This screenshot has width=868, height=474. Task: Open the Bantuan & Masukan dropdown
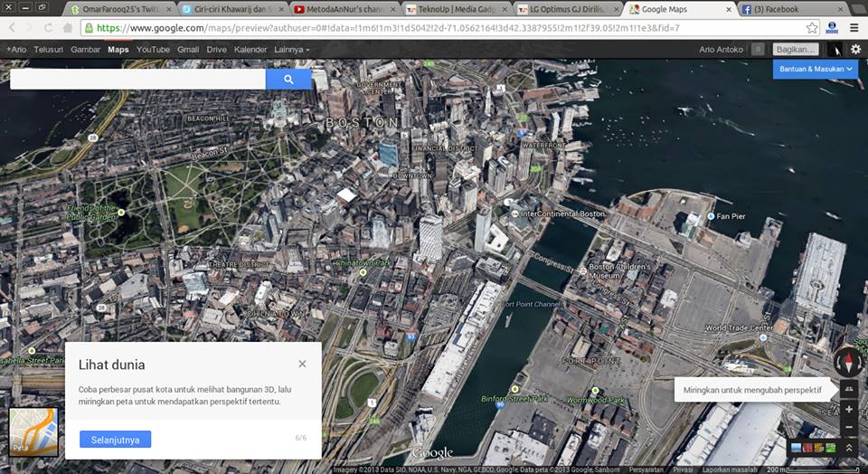[x=816, y=70]
